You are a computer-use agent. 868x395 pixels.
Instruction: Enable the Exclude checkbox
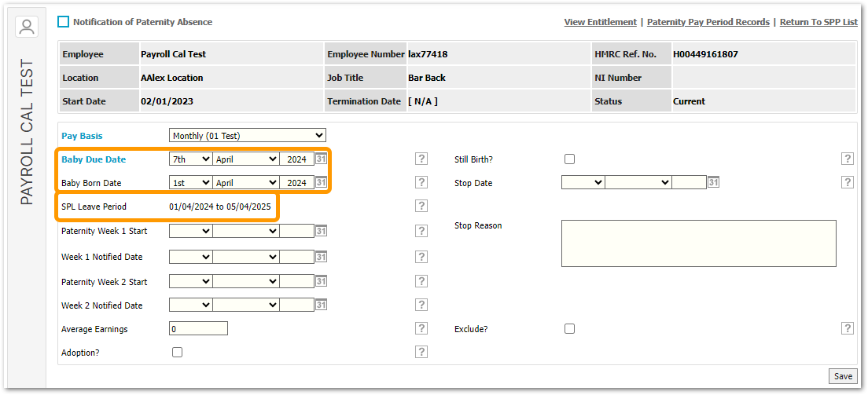tap(569, 329)
